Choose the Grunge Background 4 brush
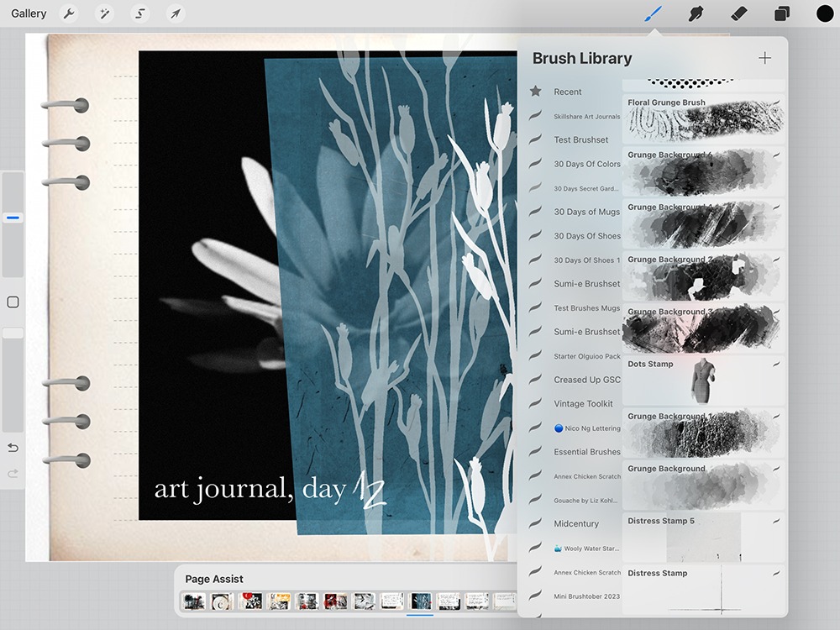Viewport: 840px width, 630px height. (x=703, y=223)
